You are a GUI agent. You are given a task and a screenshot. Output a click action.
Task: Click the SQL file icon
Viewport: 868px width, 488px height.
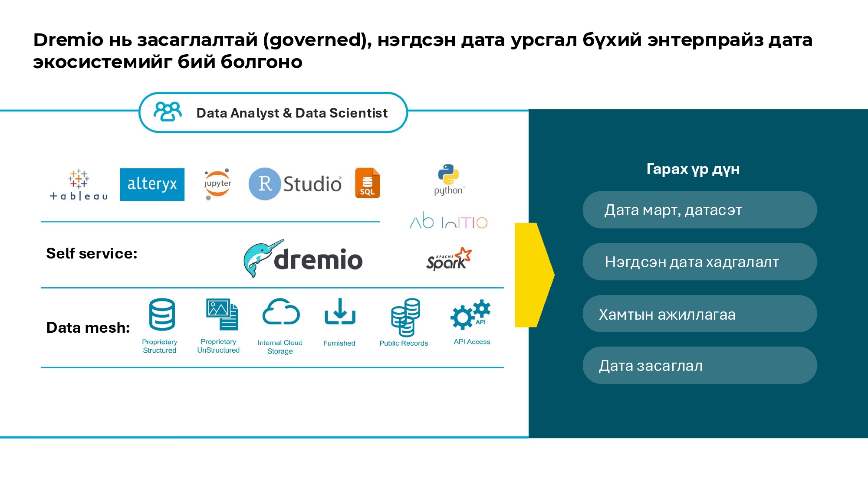[x=368, y=184]
